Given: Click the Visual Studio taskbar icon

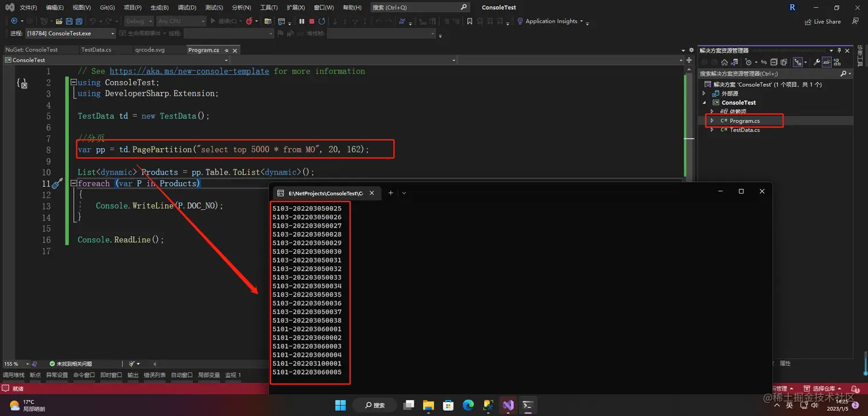Looking at the screenshot, I should coord(509,405).
